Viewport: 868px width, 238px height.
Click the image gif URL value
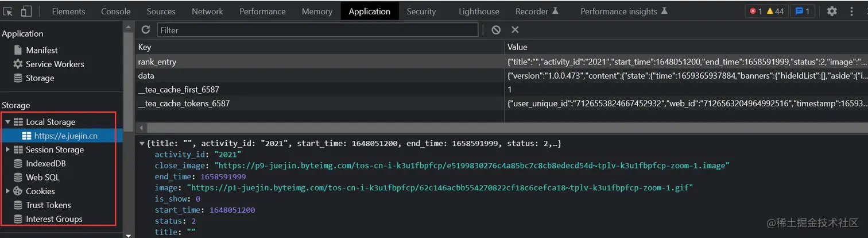[x=440, y=188]
